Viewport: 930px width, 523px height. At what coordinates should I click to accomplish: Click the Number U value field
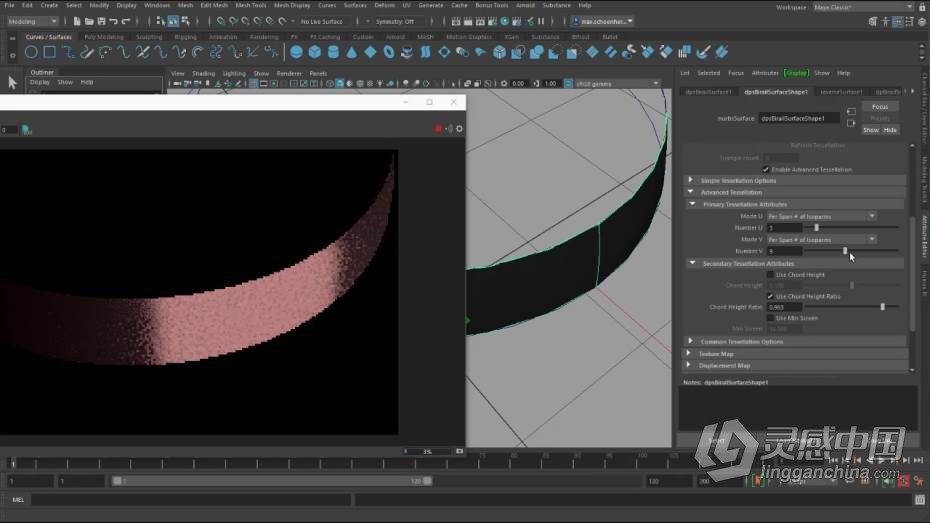tap(785, 228)
